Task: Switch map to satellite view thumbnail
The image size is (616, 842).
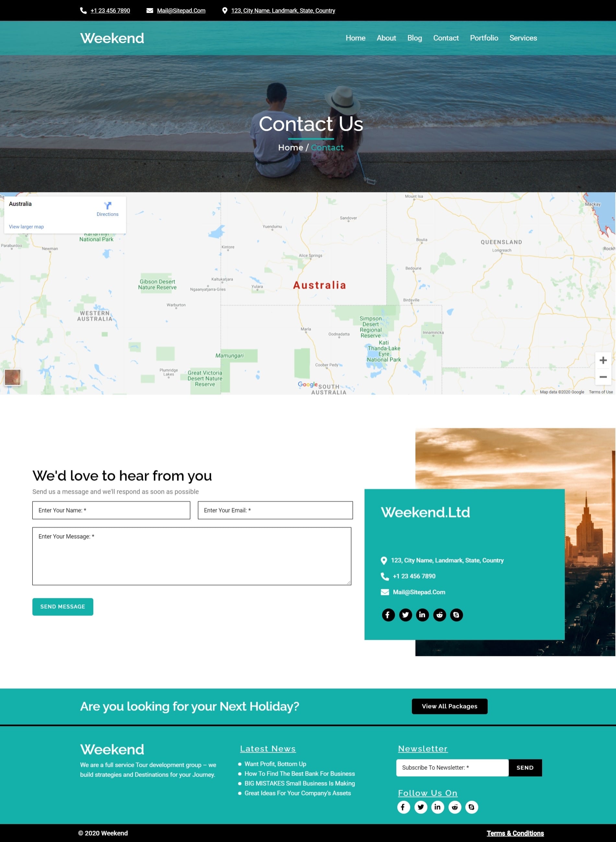Action: [x=13, y=377]
